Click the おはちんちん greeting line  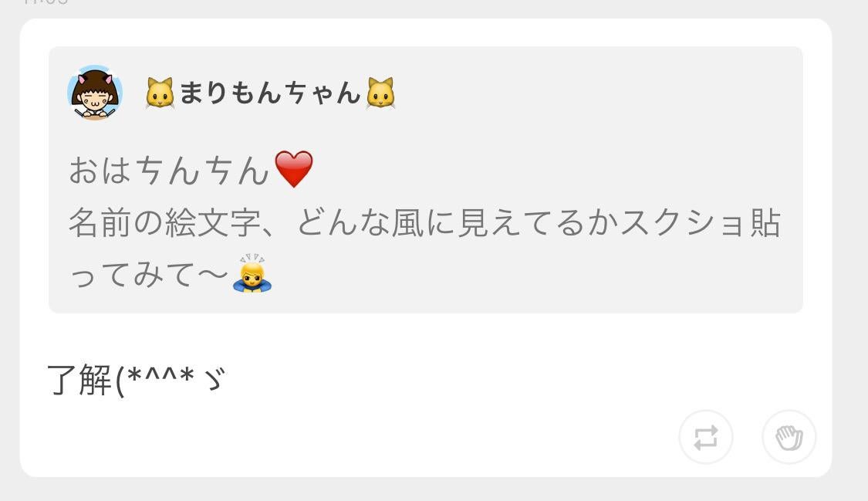[x=191, y=169]
